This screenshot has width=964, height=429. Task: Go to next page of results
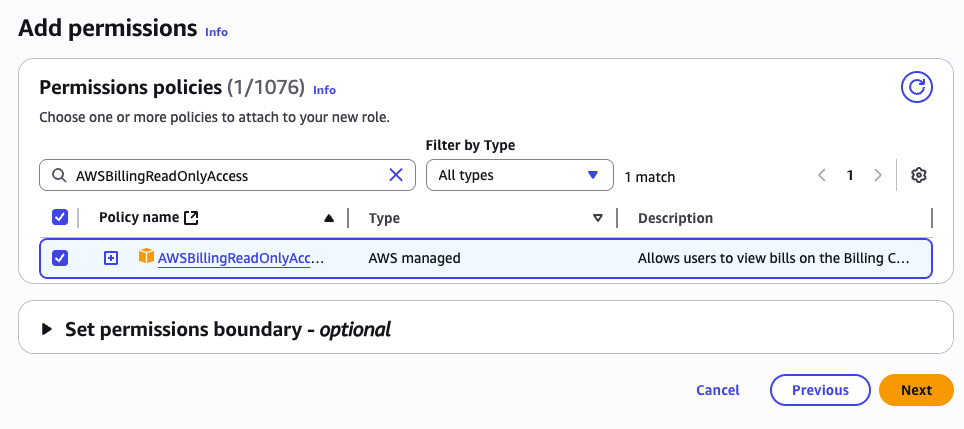(x=877, y=175)
